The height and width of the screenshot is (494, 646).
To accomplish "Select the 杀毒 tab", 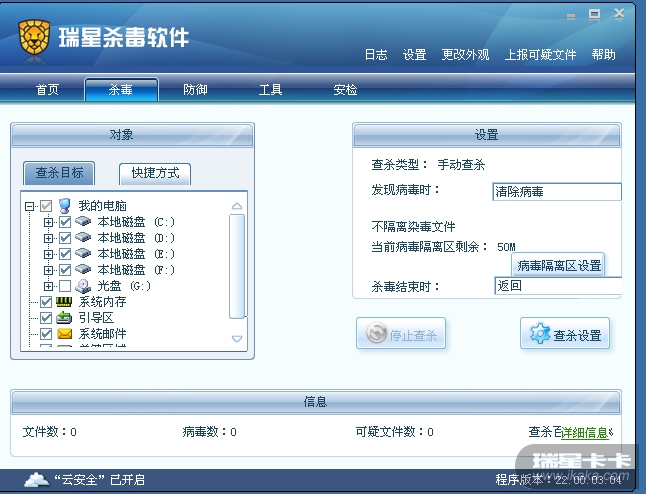I will [121, 89].
